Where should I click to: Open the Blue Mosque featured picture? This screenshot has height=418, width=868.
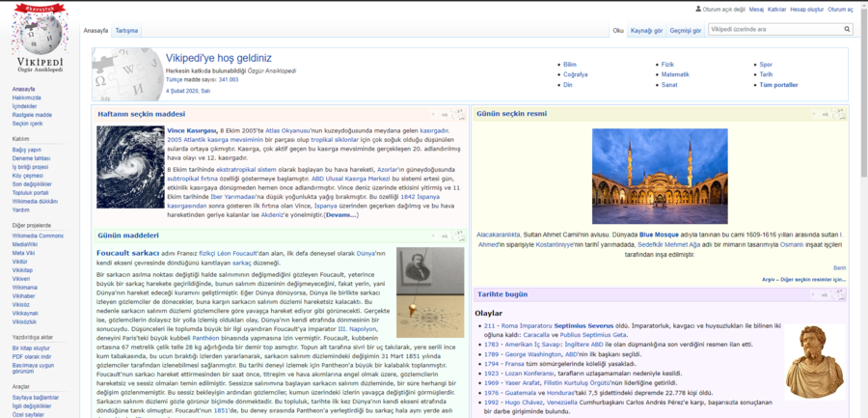coord(660,177)
